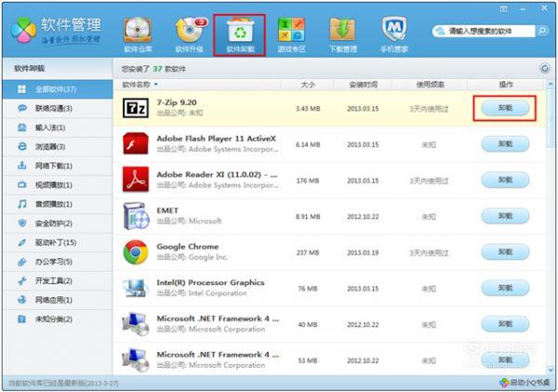Uninstall Adobe Reader XI
This screenshot has width=558, height=392.
click(x=505, y=180)
